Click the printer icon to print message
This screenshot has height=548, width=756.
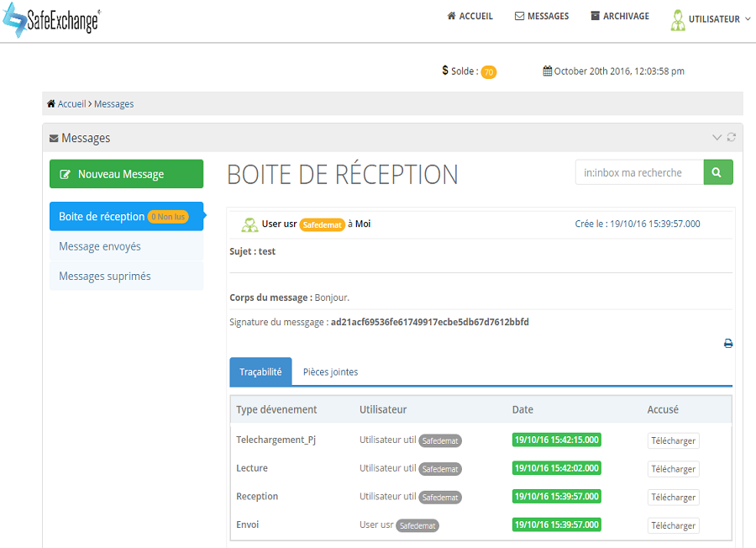tap(728, 344)
